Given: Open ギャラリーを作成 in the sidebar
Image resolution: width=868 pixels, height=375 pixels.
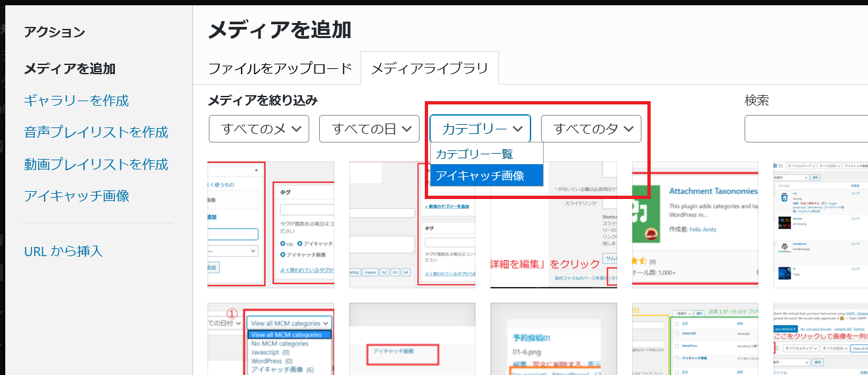Looking at the screenshot, I should point(76,100).
